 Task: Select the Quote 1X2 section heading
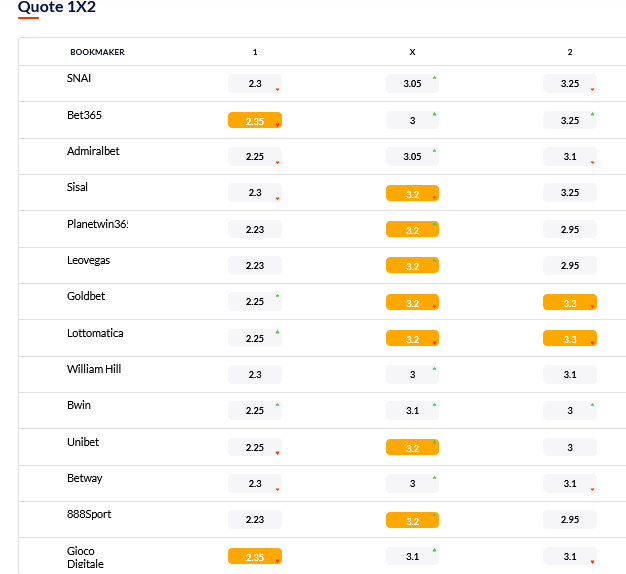(x=57, y=6)
